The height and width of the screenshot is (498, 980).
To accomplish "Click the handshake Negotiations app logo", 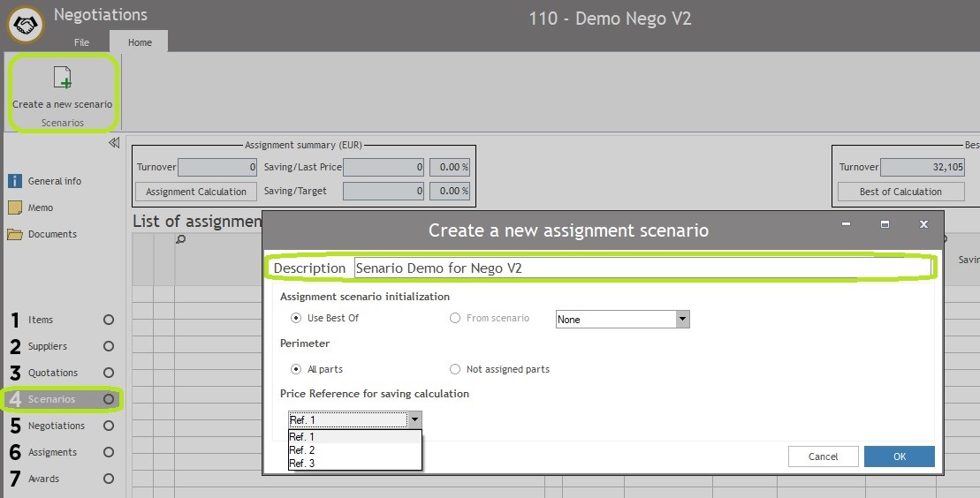I will point(26,25).
